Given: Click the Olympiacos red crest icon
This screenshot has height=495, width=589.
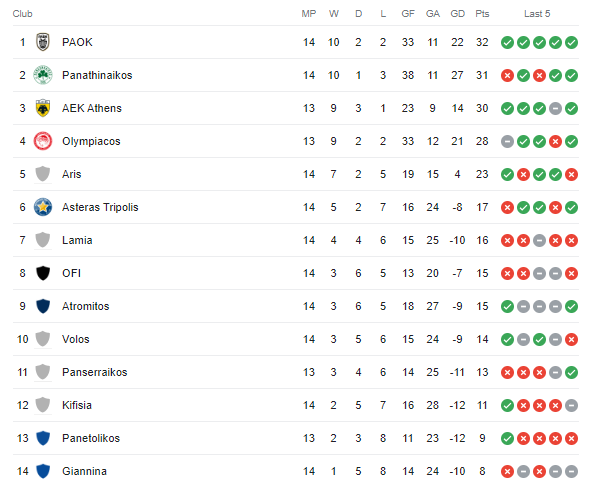Looking at the screenshot, I should coord(43,141).
